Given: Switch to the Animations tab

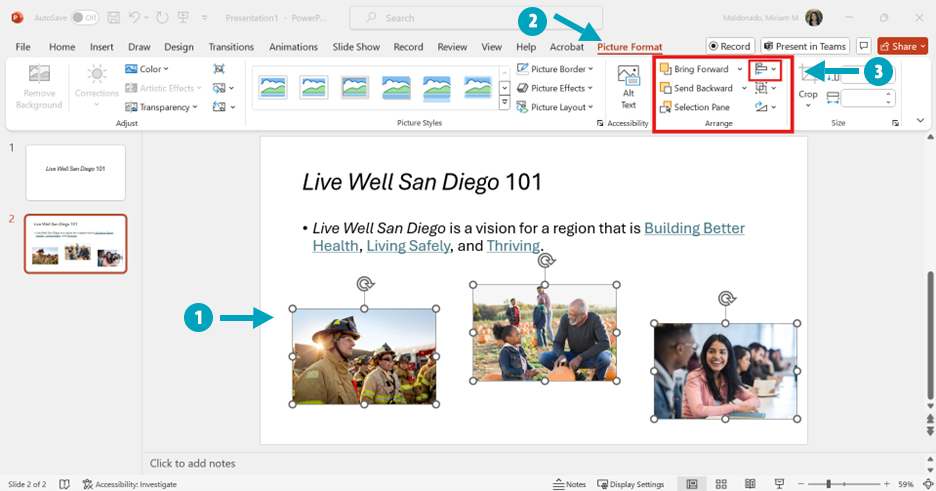Looking at the screenshot, I should tap(293, 47).
